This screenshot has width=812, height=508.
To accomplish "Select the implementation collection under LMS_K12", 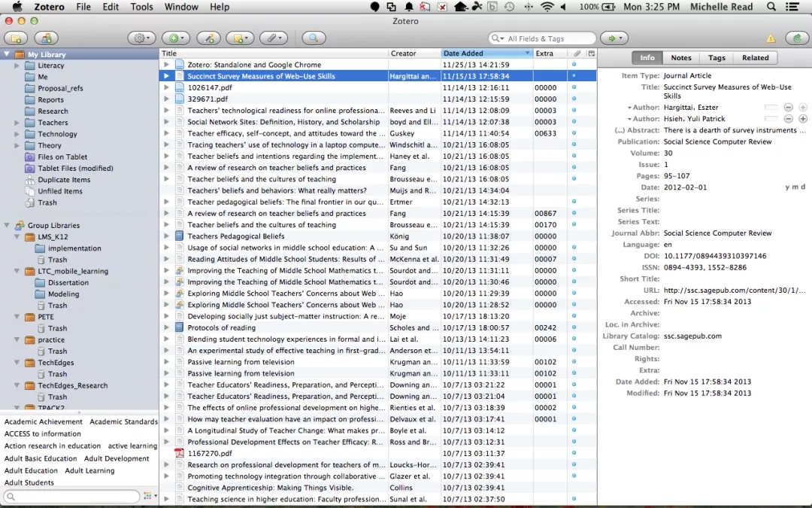I will point(74,248).
